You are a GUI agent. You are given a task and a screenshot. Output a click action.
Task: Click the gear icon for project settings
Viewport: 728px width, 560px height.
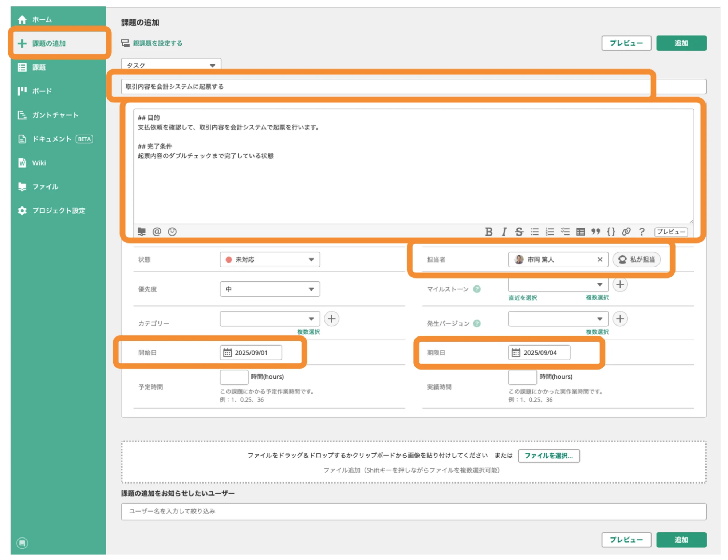(x=22, y=210)
